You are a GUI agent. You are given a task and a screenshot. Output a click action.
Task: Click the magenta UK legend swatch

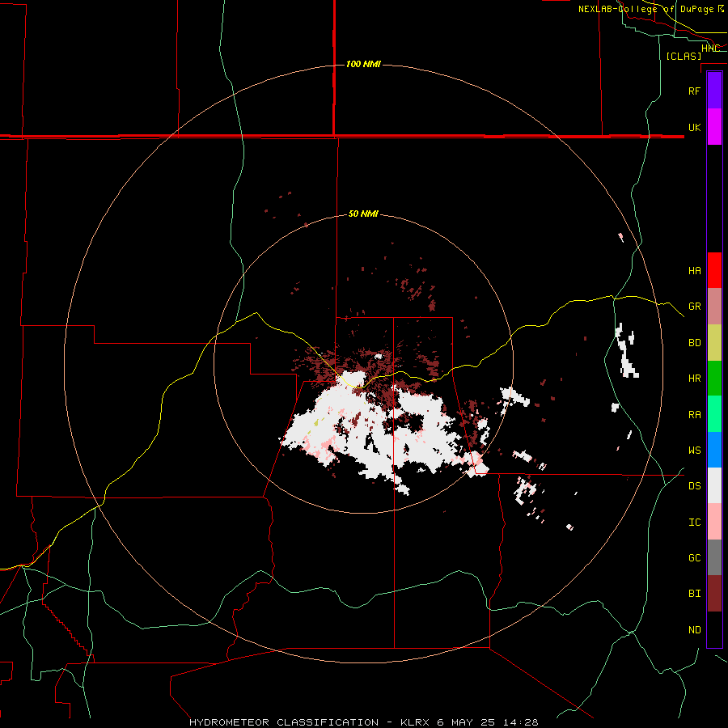(714, 127)
